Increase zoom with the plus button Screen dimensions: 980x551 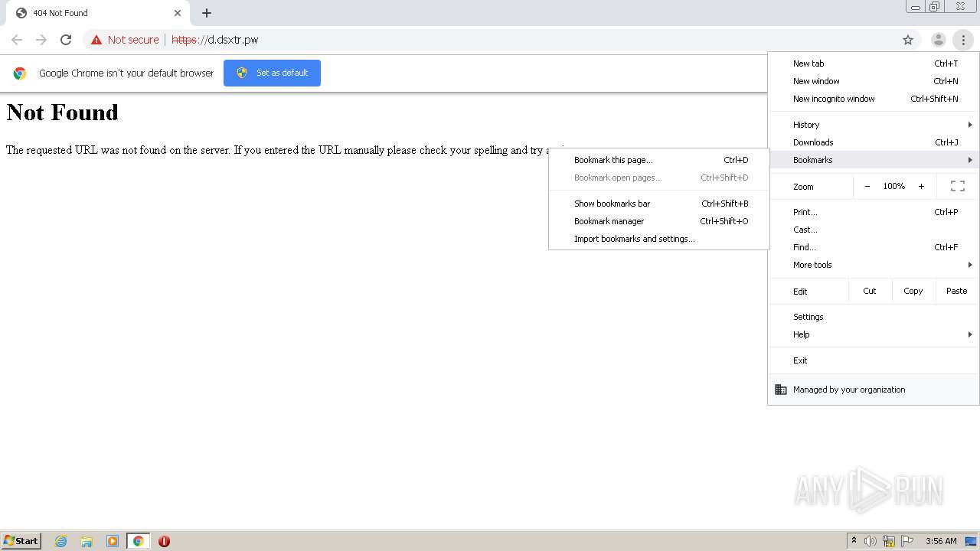point(921,186)
